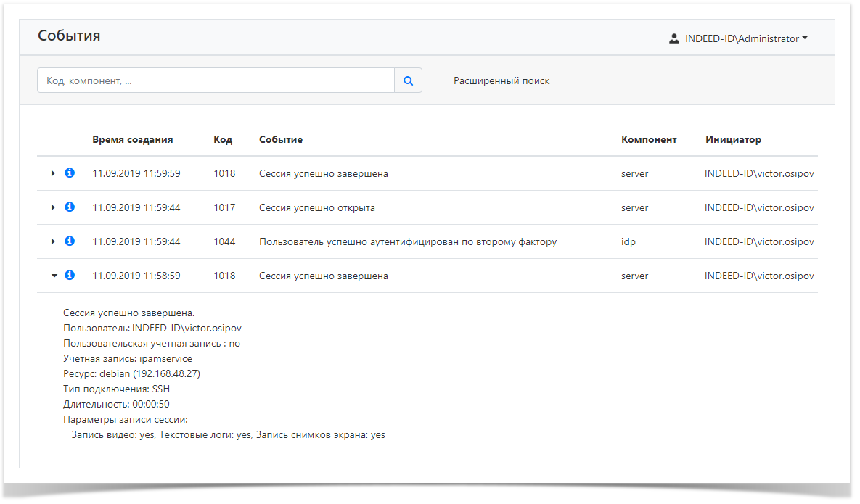The image size is (860, 504).
Task: Click the Компонент column header
Action: (649, 139)
